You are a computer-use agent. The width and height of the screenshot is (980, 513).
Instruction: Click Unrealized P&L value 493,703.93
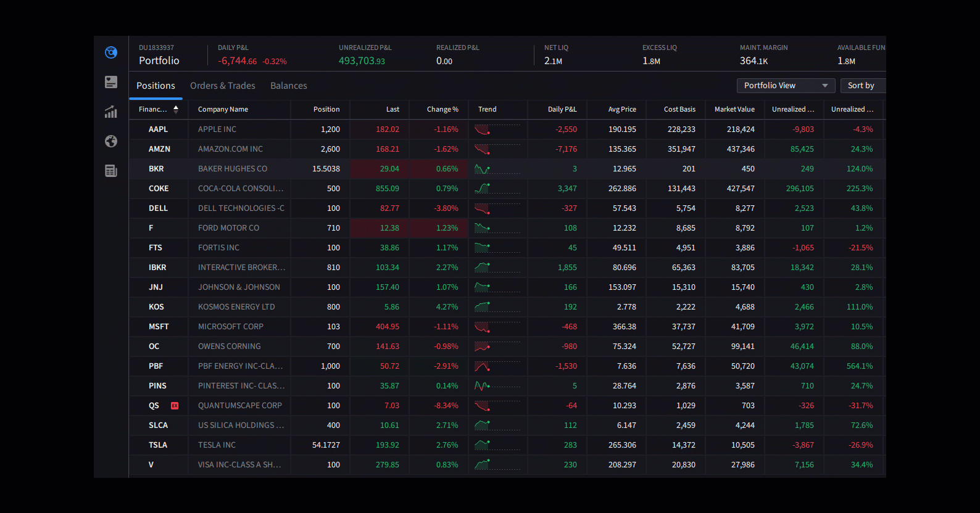coord(362,61)
